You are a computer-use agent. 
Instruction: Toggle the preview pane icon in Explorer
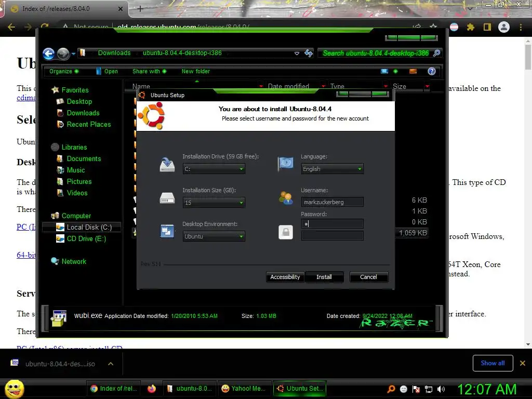pos(413,71)
